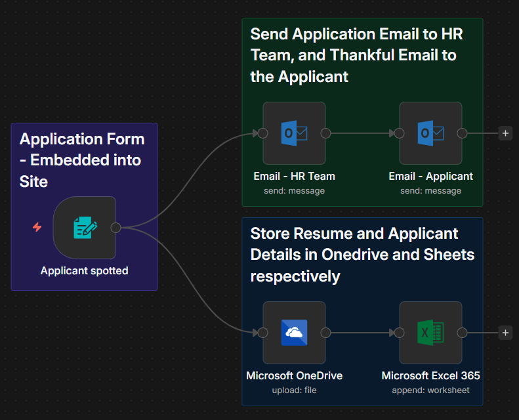Click input connector of Microsoft Excel 365
This screenshot has height=420, width=519.
pyautogui.click(x=399, y=333)
